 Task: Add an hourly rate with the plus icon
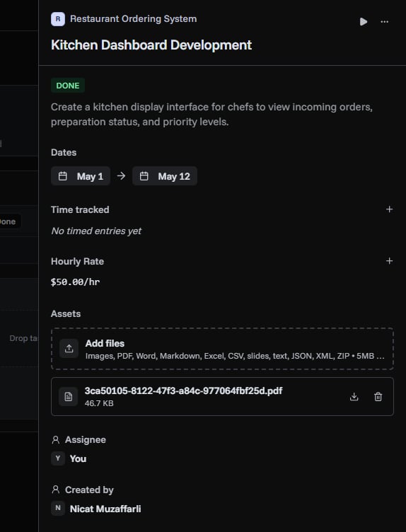point(390,261)
